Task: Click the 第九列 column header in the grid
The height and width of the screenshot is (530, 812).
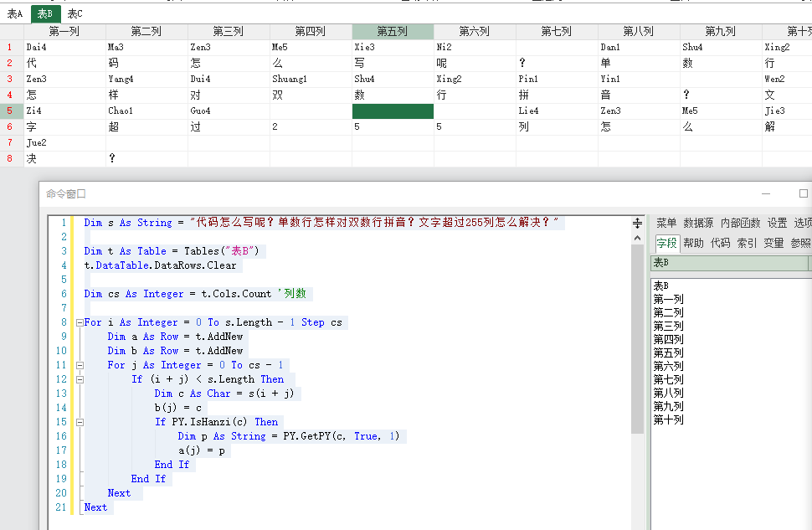Action: point(721,32)
